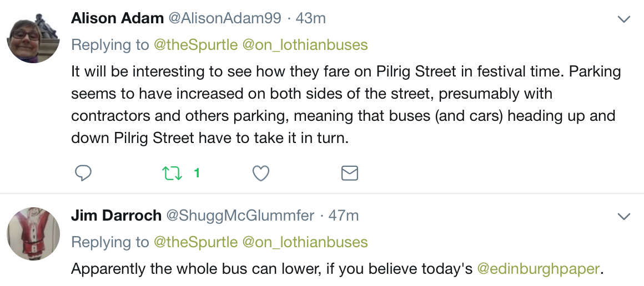Open @on_lothianbuses mention in Jim's reply
Image resolution: width=644 pixels, height=286 pixels.
coord(305,243)
